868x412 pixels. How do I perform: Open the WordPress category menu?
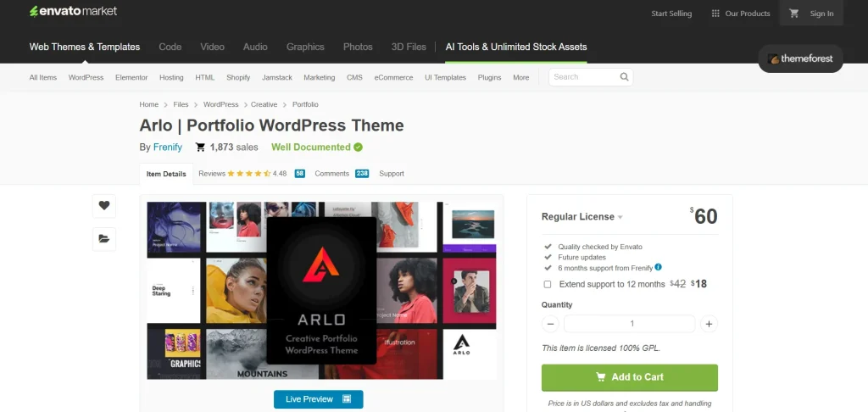[86, 77]
